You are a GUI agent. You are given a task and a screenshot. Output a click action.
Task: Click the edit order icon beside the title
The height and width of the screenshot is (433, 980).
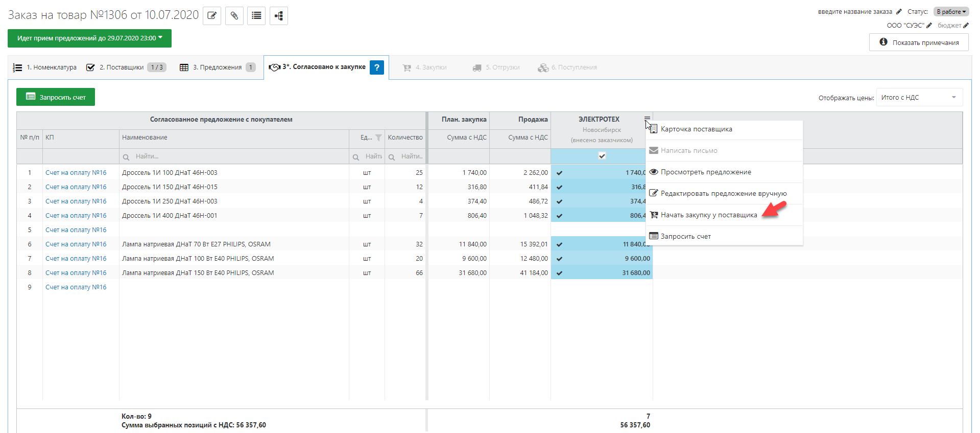pos(212,16)
